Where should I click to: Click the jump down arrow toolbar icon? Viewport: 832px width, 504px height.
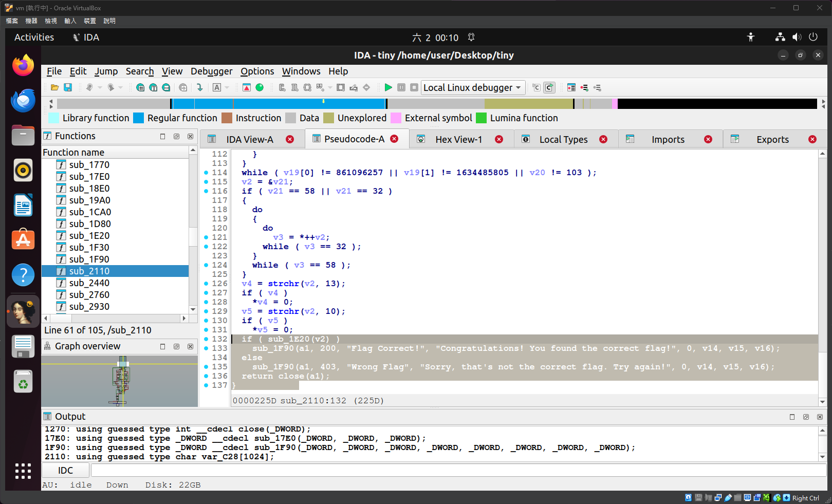[x=199, y=87]
